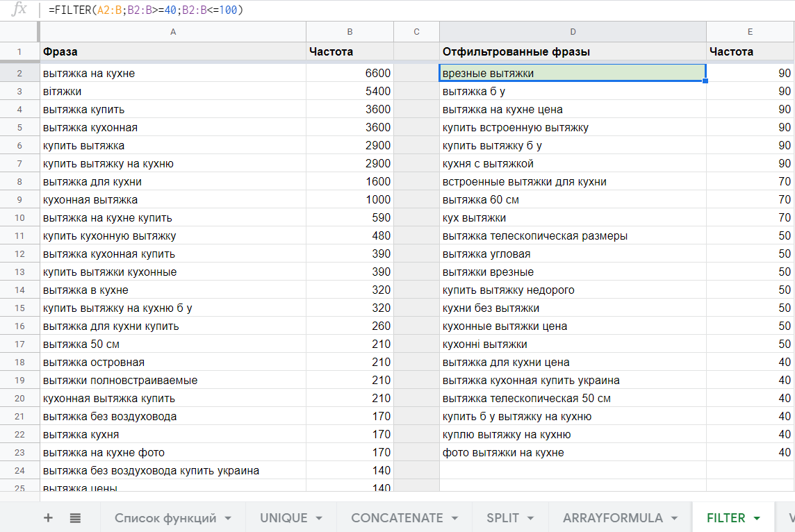Image resolution: width=795 pixels, height=532 pixels.
Task: Select the cell вытяжка 50 см
Action: click(x=173, y=344)
